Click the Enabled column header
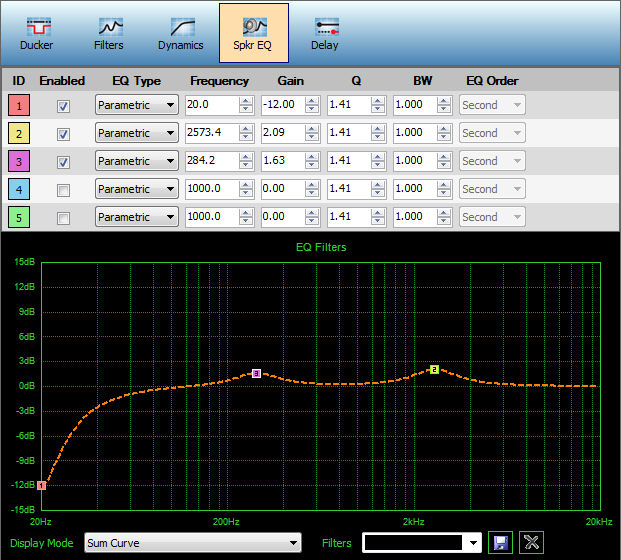621x560 pixels. coord(62,81)
